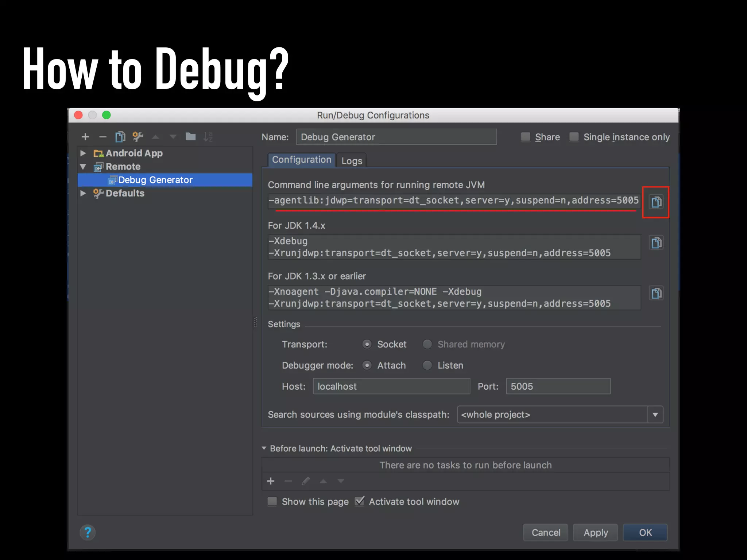Switch to the Configuration tab
The image size is (747, 560).
coord(302,160)
